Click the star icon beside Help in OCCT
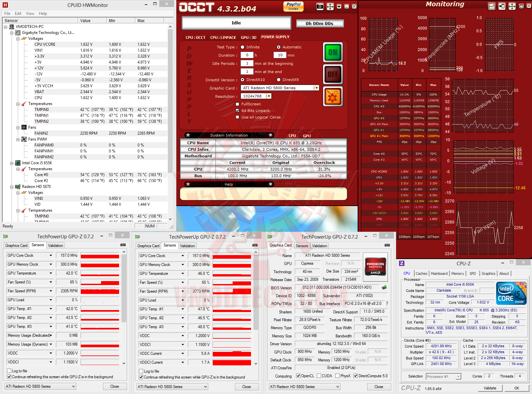532x394 pixels. pos(188,184)
